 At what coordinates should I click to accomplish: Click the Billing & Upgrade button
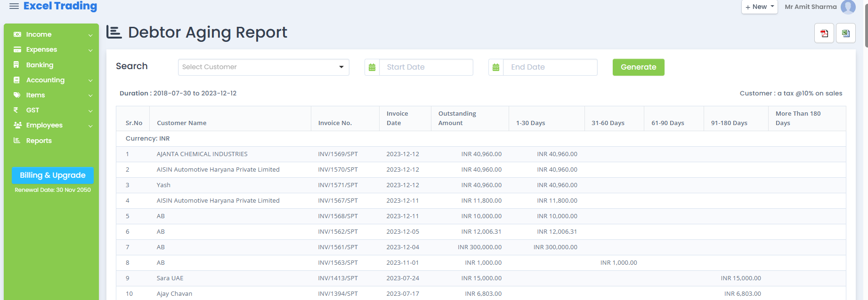click(53, 175)
